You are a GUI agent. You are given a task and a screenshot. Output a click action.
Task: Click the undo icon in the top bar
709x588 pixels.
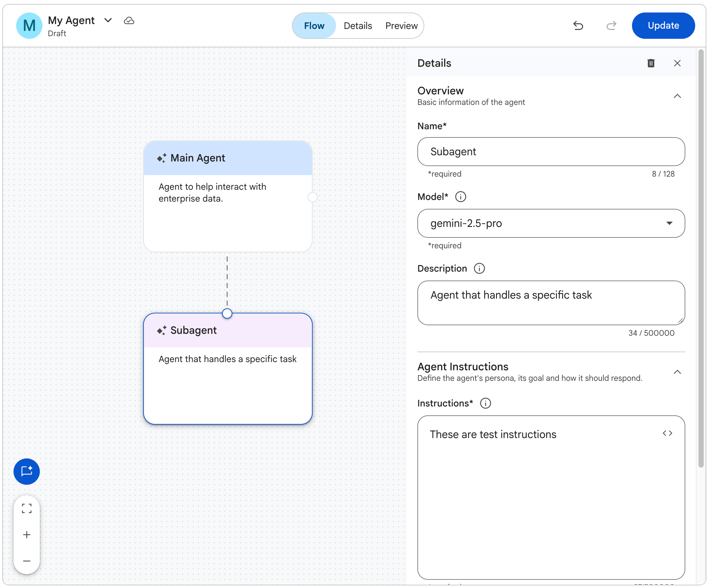point(578,25)
